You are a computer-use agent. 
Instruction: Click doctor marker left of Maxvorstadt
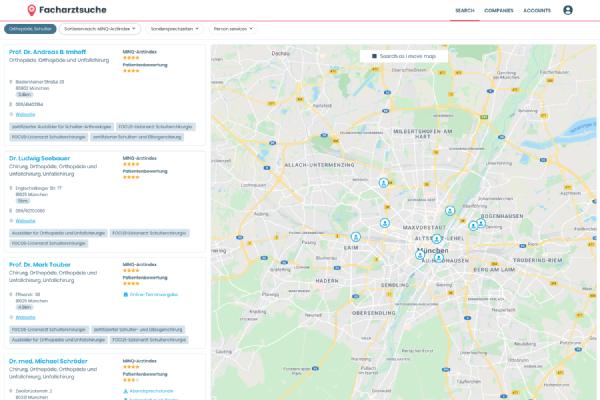coord(385,223)
